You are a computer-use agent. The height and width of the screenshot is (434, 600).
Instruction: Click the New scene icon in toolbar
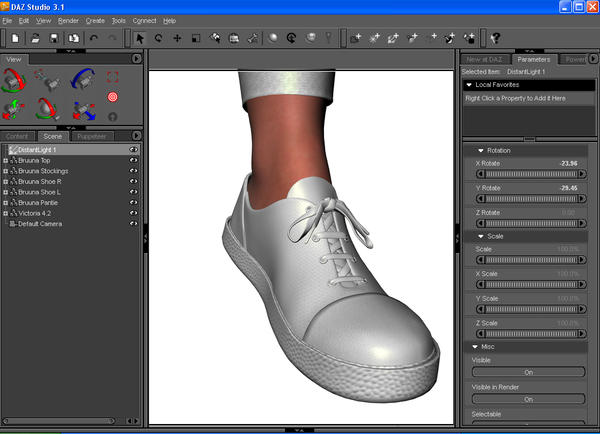15,38
